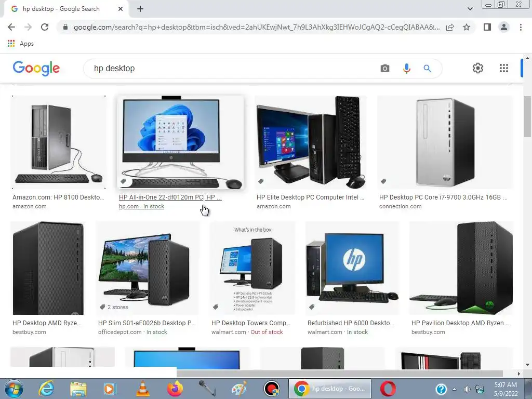Click HP Pavilion Desktop AMD Ryzen title text
The image size is (532, 399).
click(x=460, y=323)
